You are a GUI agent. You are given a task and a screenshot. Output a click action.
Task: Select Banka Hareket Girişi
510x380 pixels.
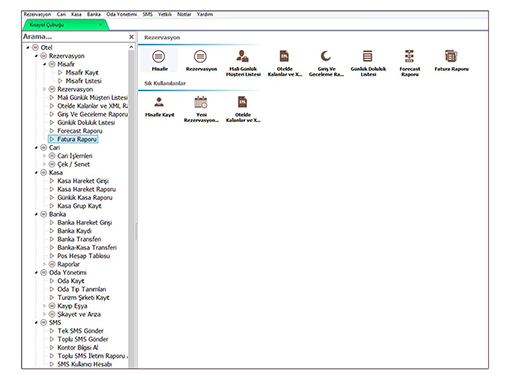(x=85, y=223)
